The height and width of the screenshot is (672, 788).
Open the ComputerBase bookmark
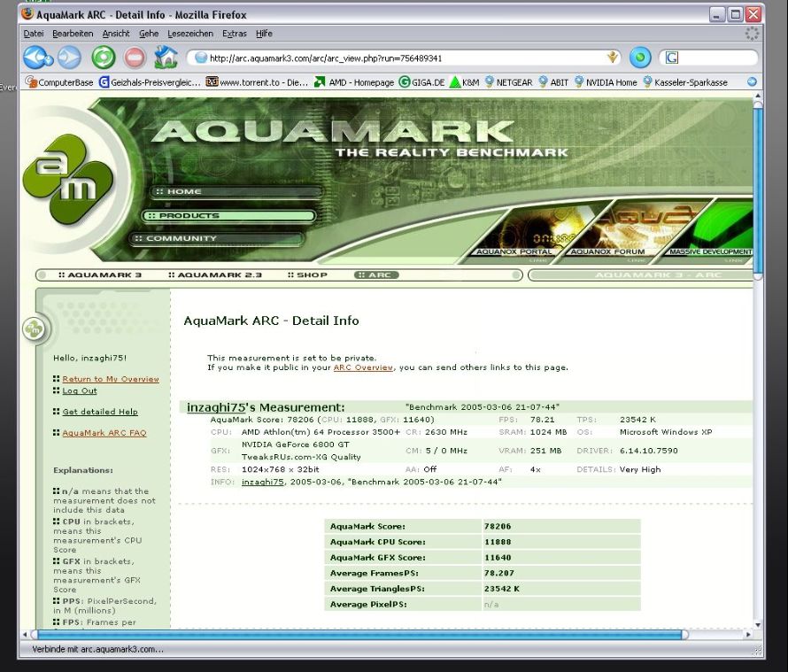59,82
